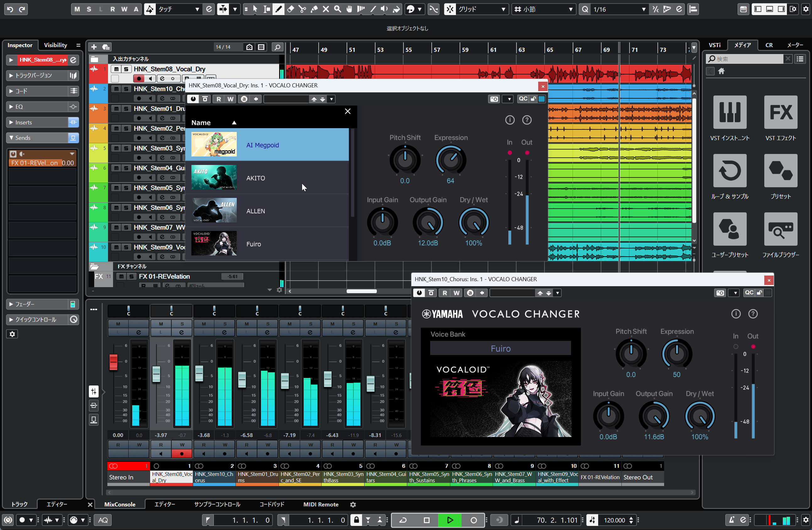Select the Eraser tool
Screen dimensions: 812x530
(290, 9)
